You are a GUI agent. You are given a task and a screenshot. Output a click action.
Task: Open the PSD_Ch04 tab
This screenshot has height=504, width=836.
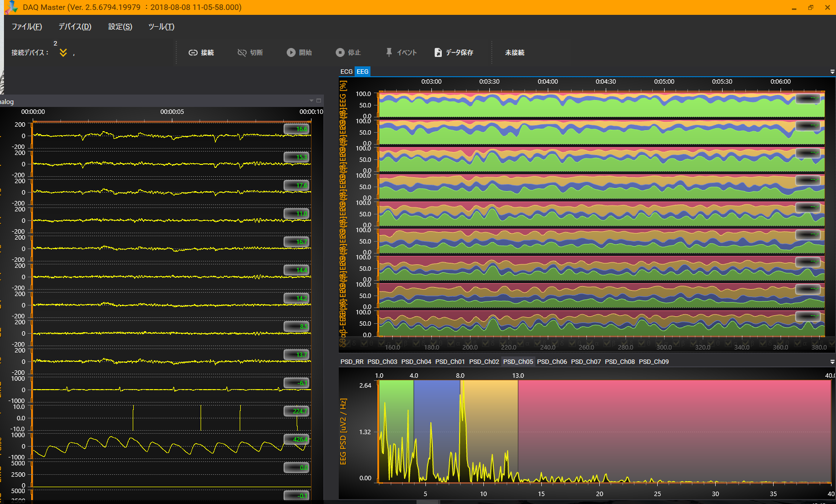click(x=416, y=362)
